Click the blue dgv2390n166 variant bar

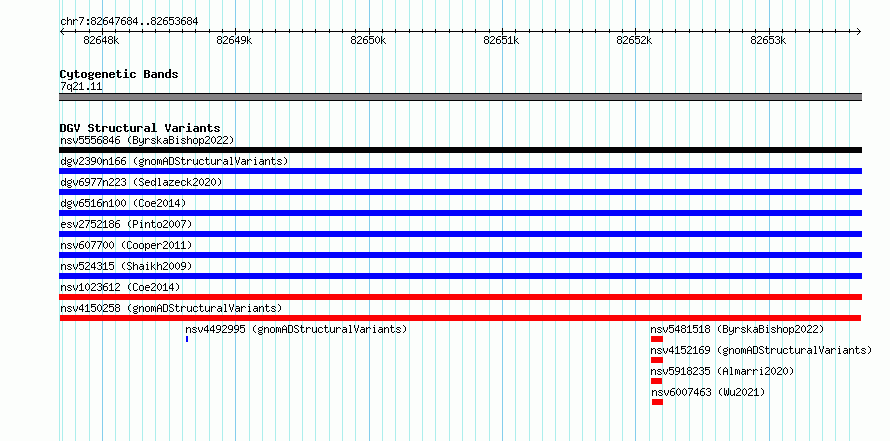(460, 171)
